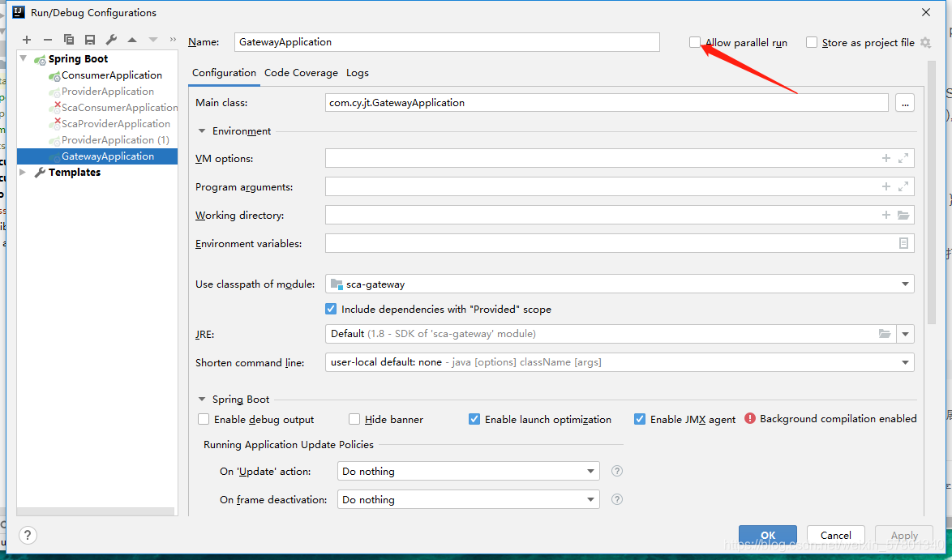Open Store as project file gear settings
Viewport: 952px width, 560px height.
(x=925, y=42)
